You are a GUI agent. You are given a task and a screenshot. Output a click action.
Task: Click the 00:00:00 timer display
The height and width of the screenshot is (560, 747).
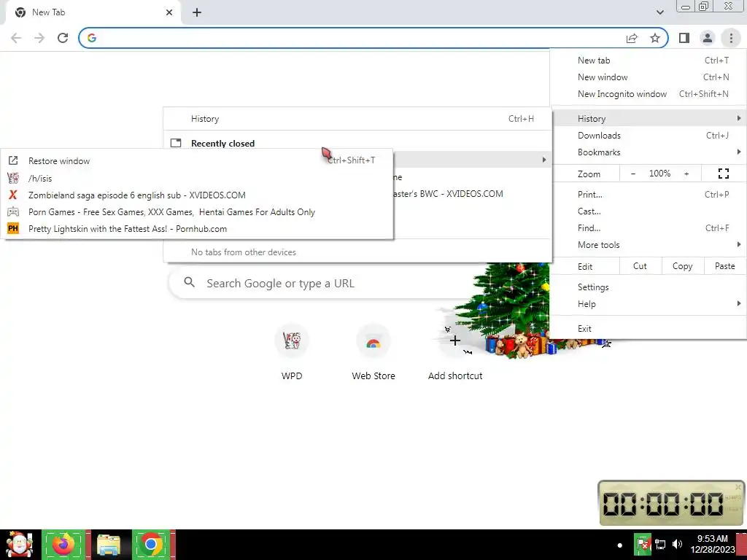point(663,504)
